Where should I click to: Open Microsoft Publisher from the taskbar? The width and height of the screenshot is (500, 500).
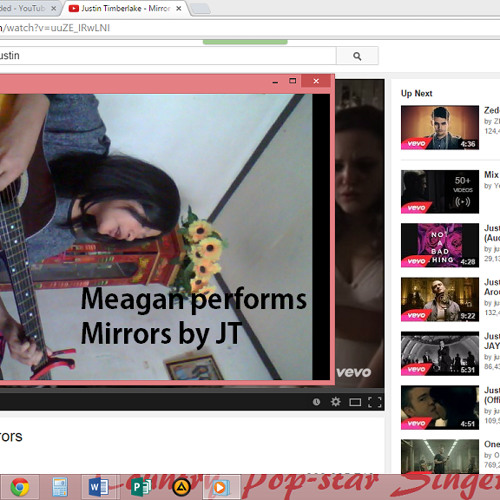point(141,487)
